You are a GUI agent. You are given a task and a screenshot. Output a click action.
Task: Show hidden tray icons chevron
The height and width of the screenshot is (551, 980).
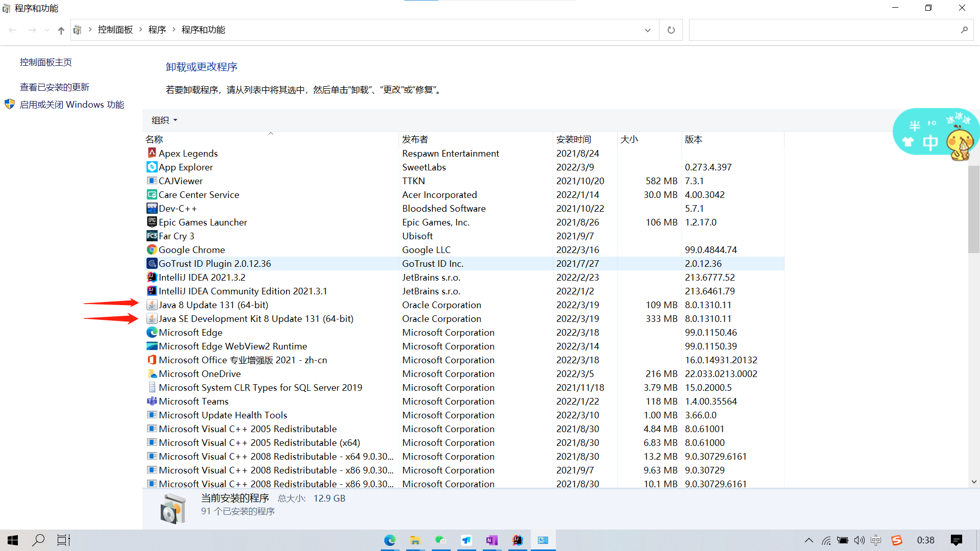tap(809, 540)
